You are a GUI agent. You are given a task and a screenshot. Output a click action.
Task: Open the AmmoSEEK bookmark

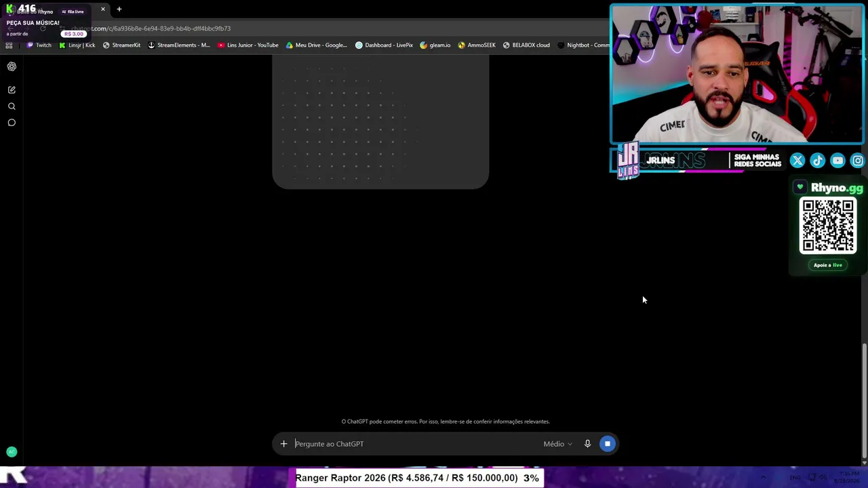pos(476,45)
